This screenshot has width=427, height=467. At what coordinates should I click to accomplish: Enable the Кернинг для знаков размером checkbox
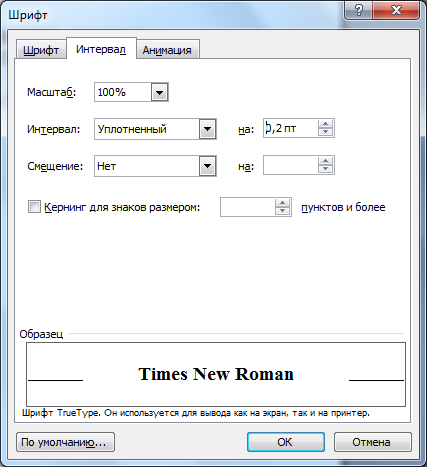coord(34,207)
